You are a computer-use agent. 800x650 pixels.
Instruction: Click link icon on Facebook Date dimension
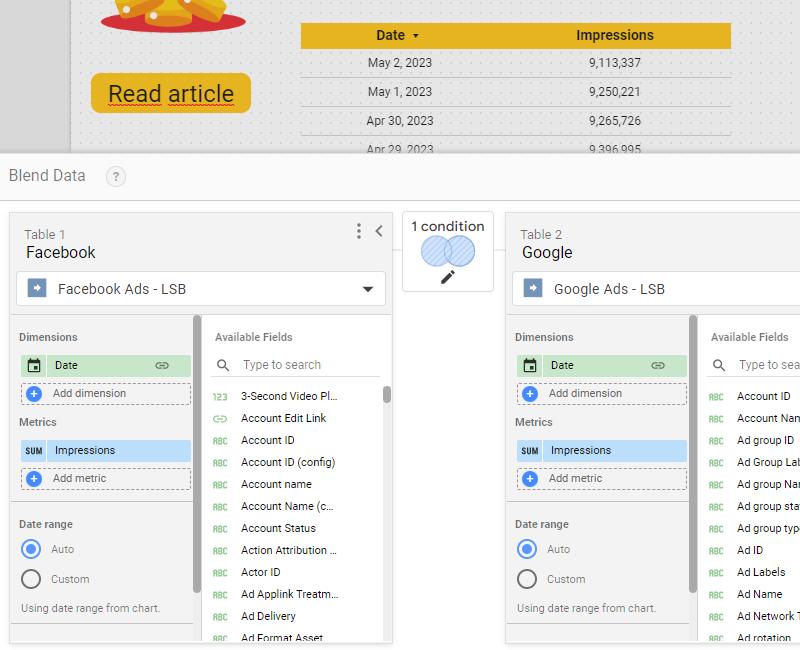coord(162,365)
